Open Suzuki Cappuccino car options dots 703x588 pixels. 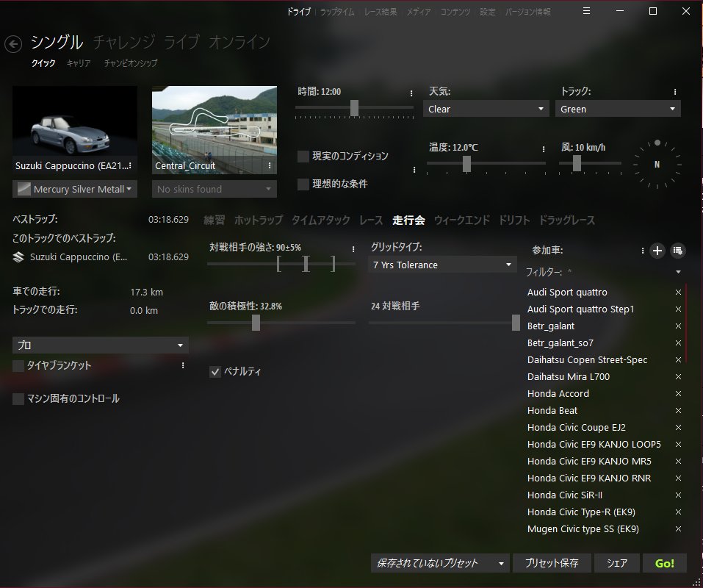(x=130, y=166)
